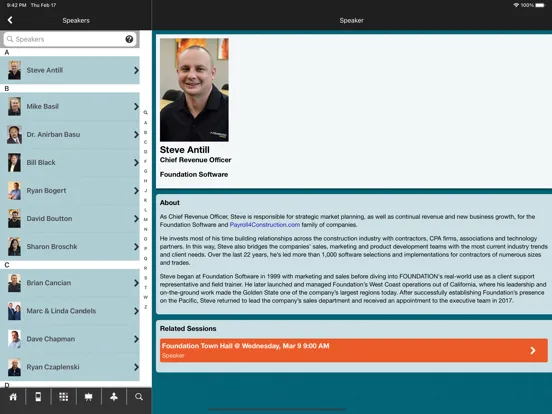The width and height of the screenshot is (552, 414).
Task: Expand Mike Basil's row chevron
Action: click(136, 106)
